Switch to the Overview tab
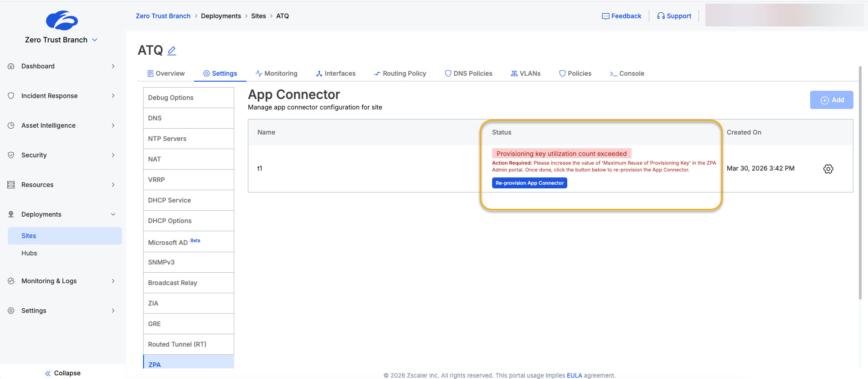The width and height of the screenshot is (868, 379). (166, 73)
